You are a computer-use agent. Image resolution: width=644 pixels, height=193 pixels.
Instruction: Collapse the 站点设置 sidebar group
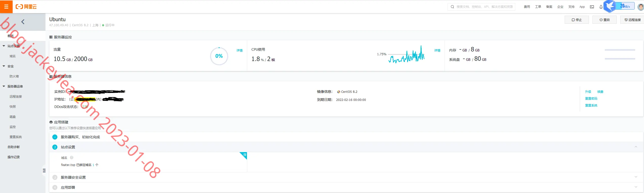pyautogui.click(x=4, y=46)
